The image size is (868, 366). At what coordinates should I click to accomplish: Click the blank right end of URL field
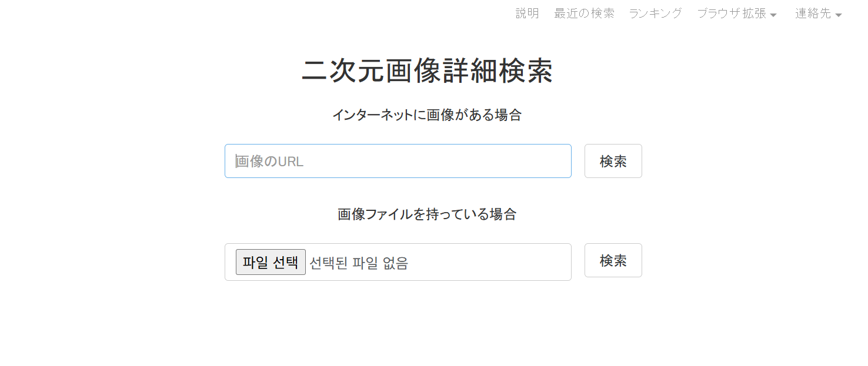529,161
